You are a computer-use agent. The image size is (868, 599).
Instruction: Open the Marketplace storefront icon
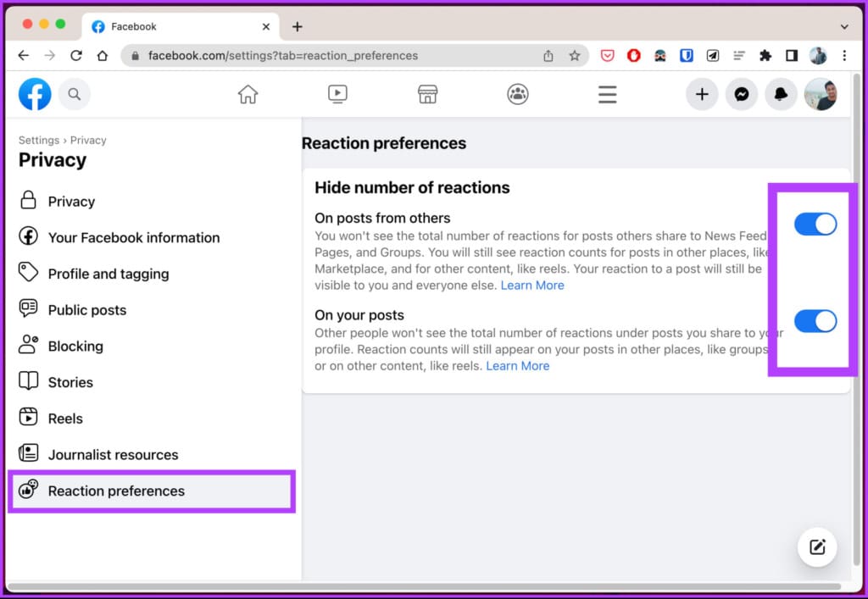pyautogui.click(x=427, y=95)
